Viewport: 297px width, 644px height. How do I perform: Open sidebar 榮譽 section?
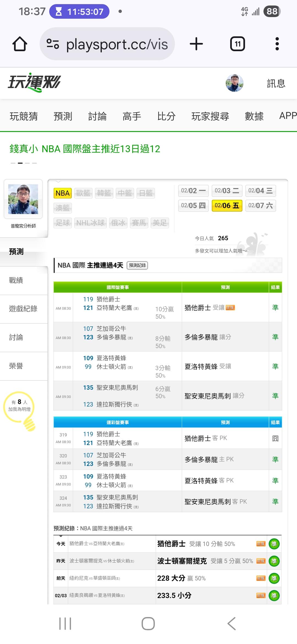(x=24, y=366)
